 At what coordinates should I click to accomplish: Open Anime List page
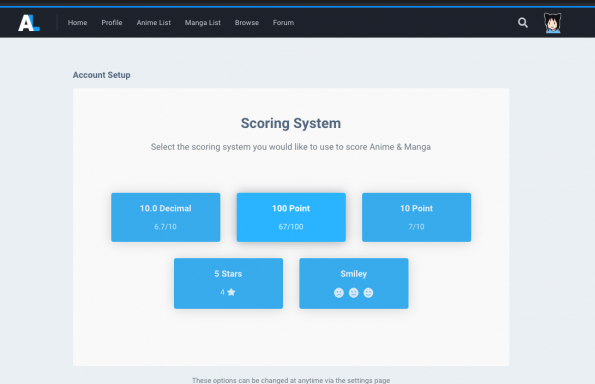click(154, 23)
